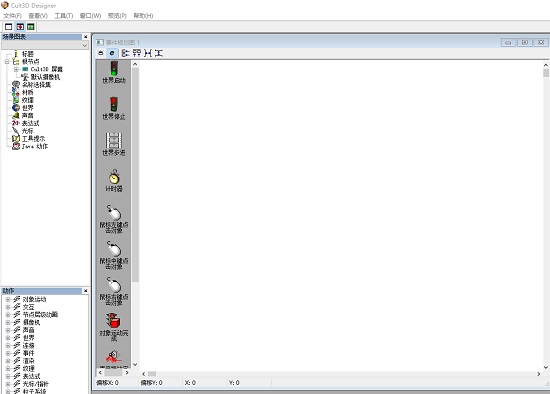Click the red-arrow icon in the main toolbar
Image resolution: width=550 pixels, height=394 pixels.
(20, 27)
